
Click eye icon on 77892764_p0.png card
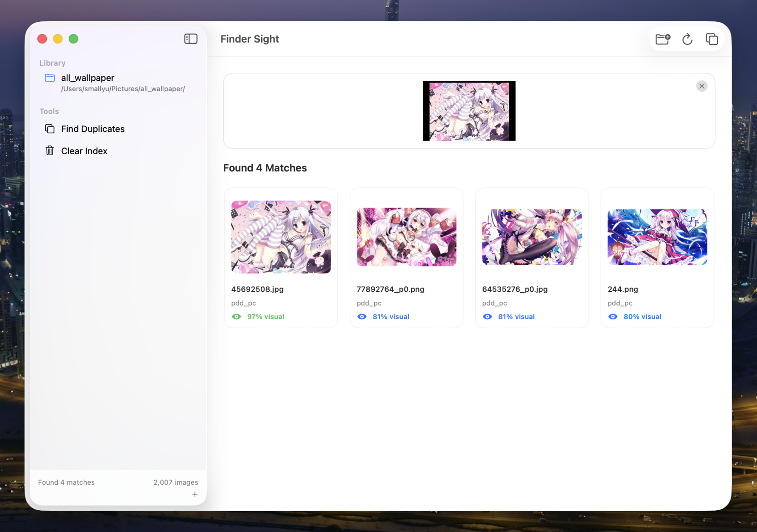(362, 317)
